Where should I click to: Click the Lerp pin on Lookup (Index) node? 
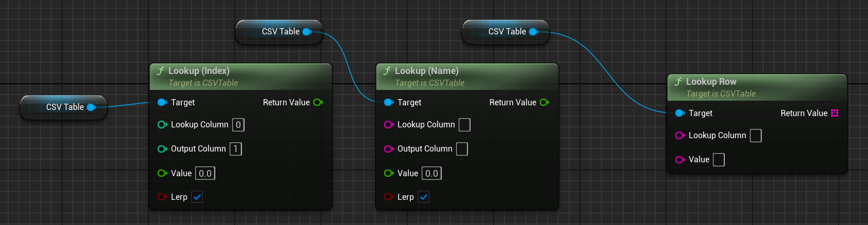162,197
